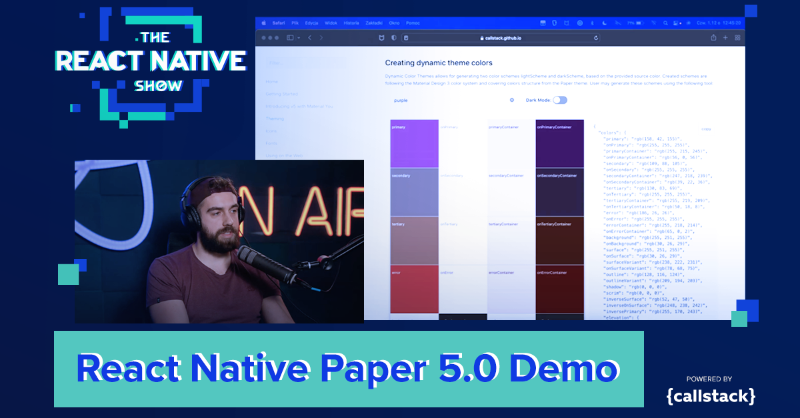Click the tertiary color swatch
Screen dimensions: 800x418
pos(414,241)
